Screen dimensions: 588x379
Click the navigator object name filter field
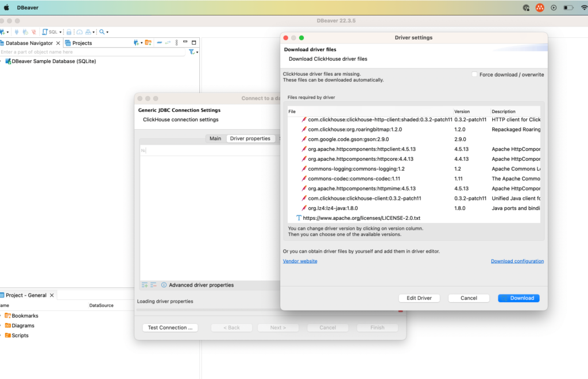click(x=92, y=52)
